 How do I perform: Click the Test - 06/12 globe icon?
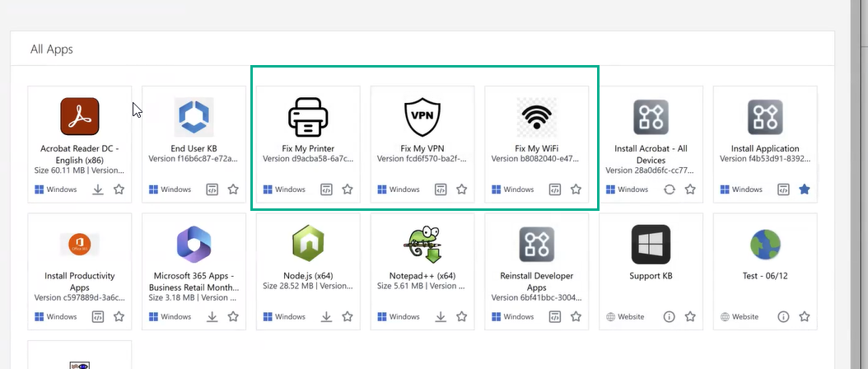[x=765, y=245]
